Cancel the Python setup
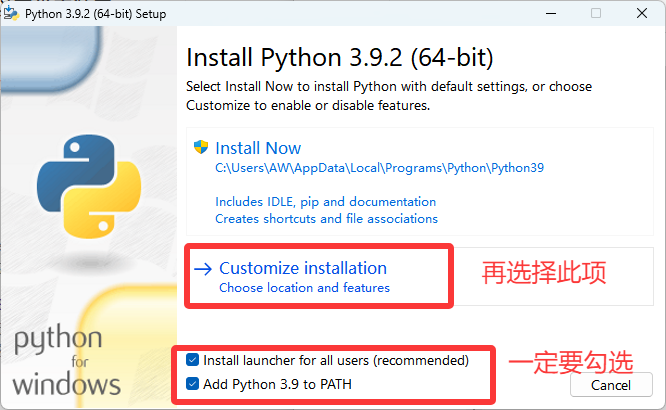The height and width of the screenshot is (410, 666). pos(611,385)
